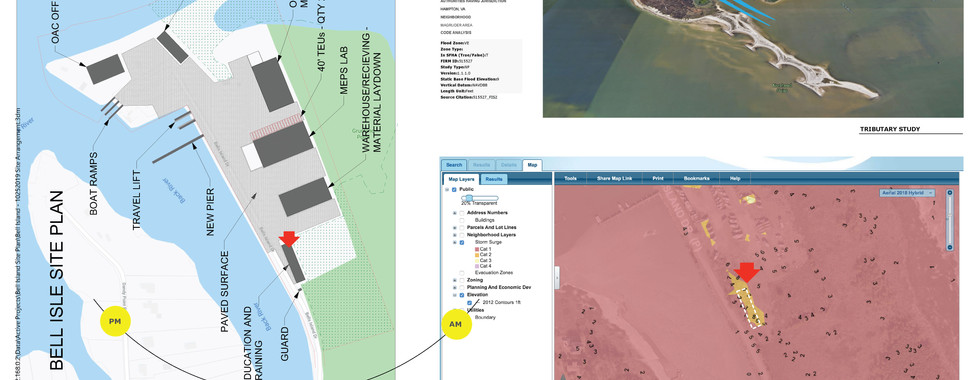980x380 pixels.
Task: Click the BOAT RAMPS label
Action: [x=94, y=184]
